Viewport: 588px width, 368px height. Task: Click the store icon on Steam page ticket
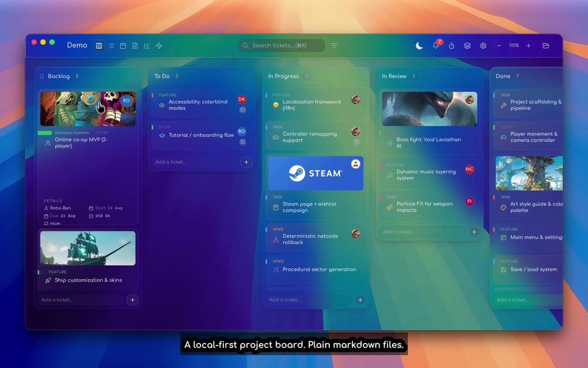[276, 207]
